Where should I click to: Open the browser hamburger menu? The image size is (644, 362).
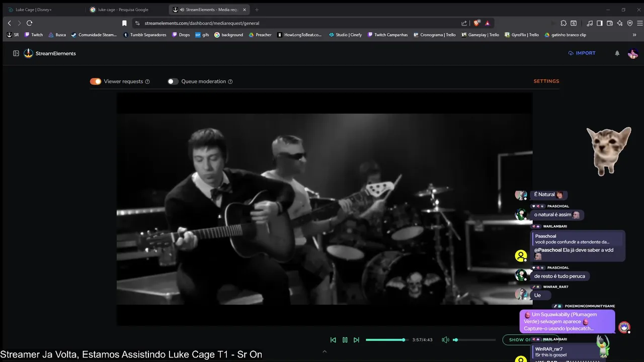[640, 23]
